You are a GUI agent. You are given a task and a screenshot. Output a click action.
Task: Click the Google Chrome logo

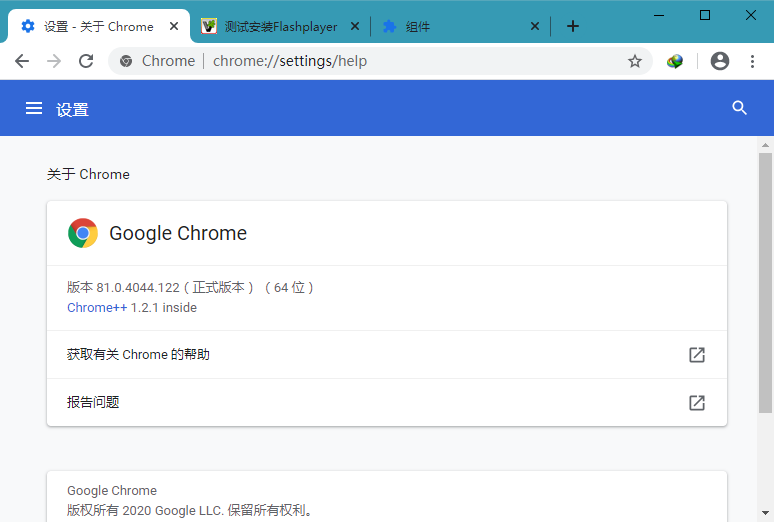click(x=83, y=233)
